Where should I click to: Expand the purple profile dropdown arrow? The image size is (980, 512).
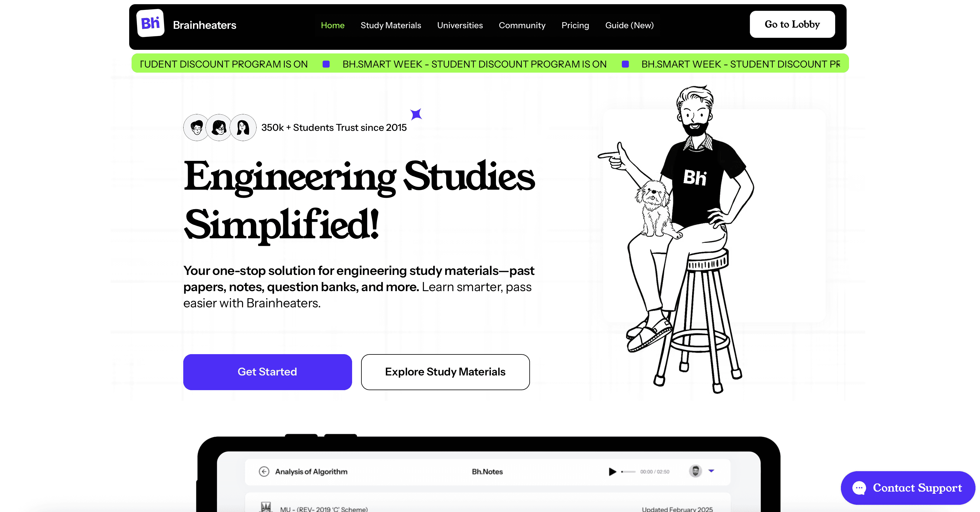click(x=711, y=471)
